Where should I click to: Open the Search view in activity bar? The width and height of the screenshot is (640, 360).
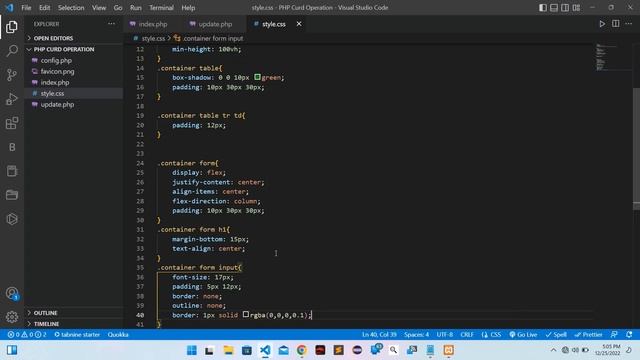coord(12,51)
